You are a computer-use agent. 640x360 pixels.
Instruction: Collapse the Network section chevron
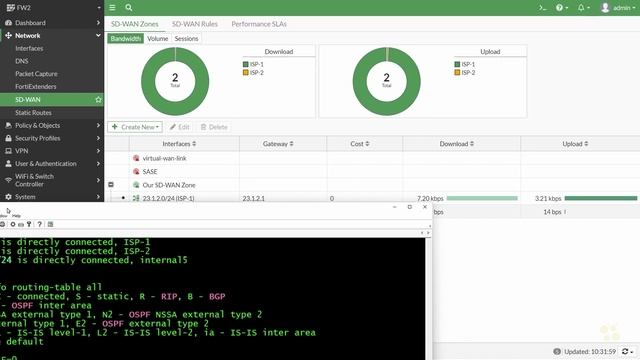pyautogui.click(x=98, y=36)
